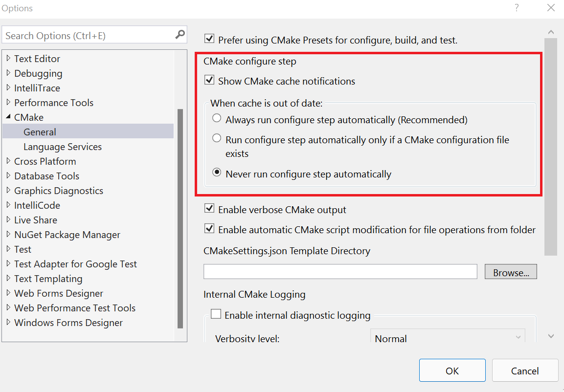Click the Browse button for template directory
Image resolution: width=564 pixels, height=392 pixels.
pos(510,271)
